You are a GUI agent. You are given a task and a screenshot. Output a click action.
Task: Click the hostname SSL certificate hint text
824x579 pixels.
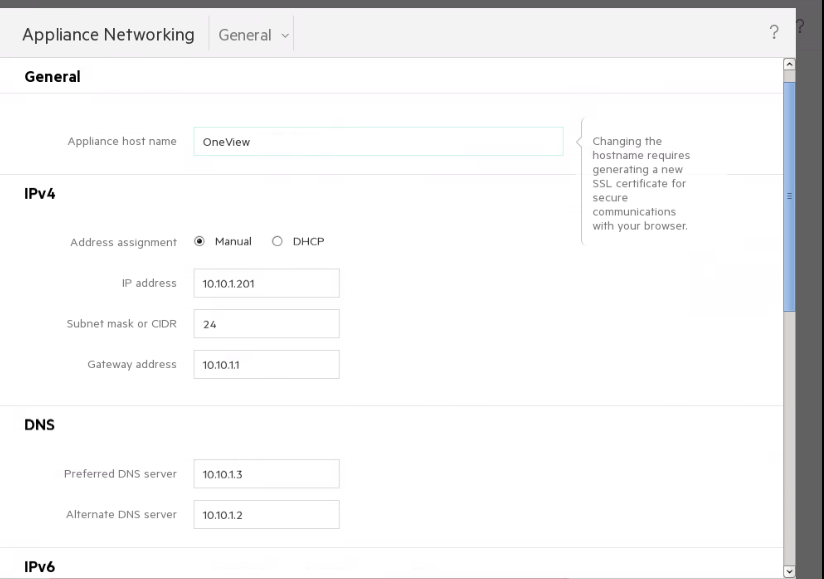[x=641, y=184]
